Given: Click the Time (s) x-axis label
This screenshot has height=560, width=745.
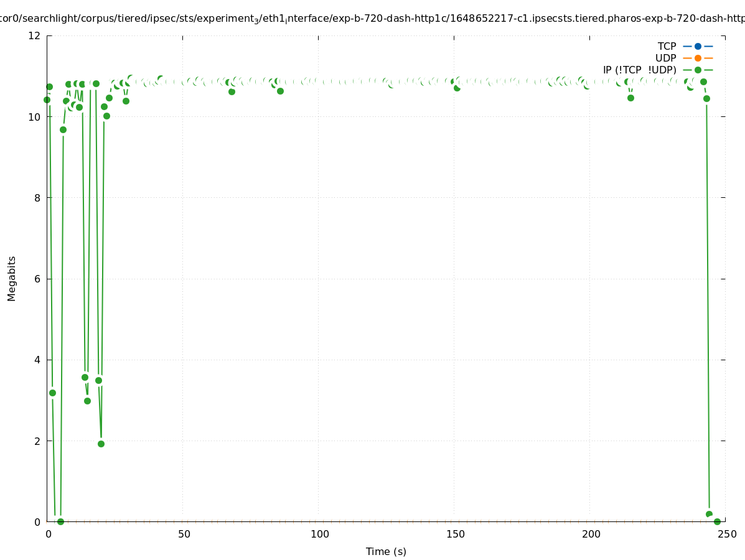Looking at the screenshot, I should [x=386, y=551].
